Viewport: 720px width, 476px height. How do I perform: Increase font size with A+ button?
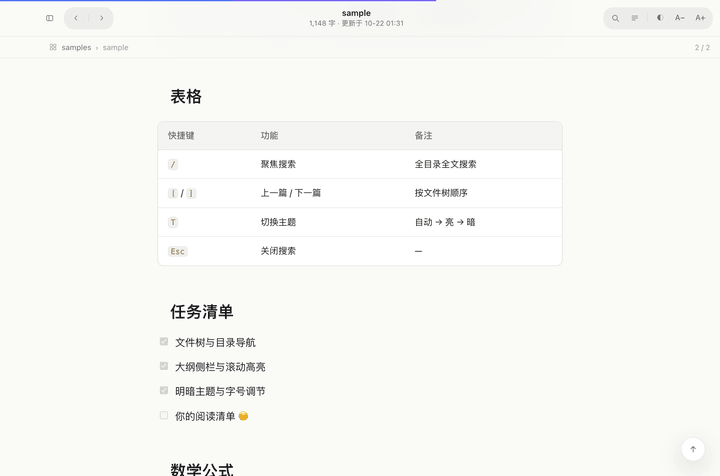pyautogui.click(x=700, y=18)
